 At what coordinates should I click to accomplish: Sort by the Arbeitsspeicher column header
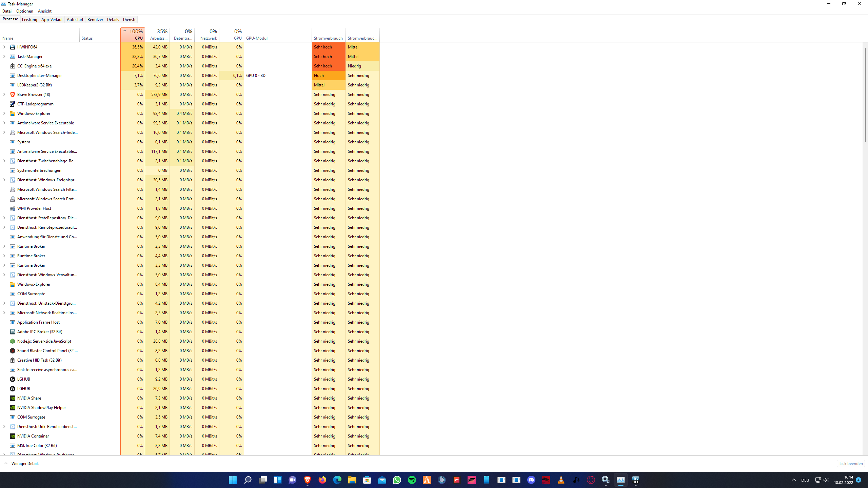tap(158, 35)
